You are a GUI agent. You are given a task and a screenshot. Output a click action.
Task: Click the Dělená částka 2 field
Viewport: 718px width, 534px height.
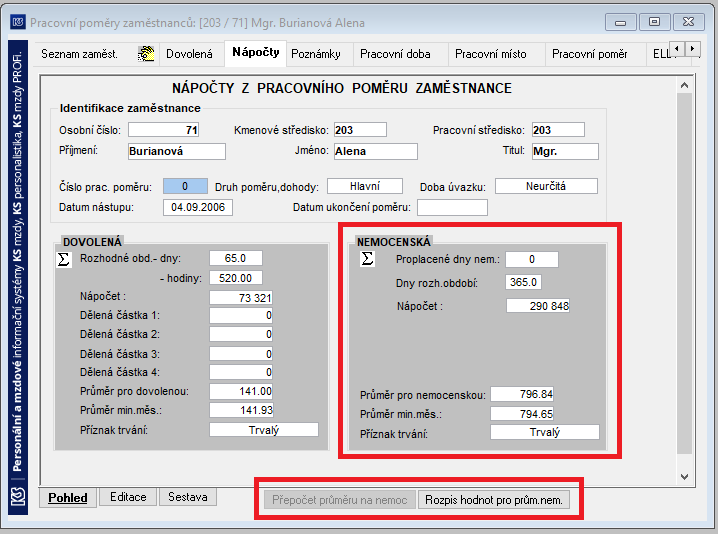pos(241,334)
